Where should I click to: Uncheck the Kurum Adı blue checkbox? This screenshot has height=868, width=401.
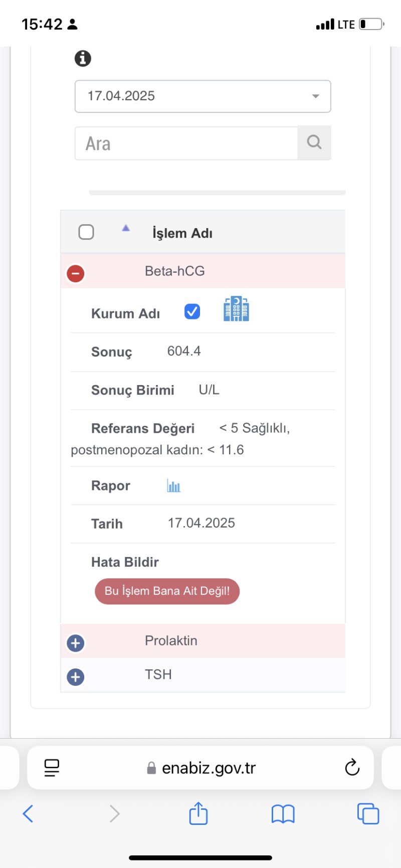[192, 312]
